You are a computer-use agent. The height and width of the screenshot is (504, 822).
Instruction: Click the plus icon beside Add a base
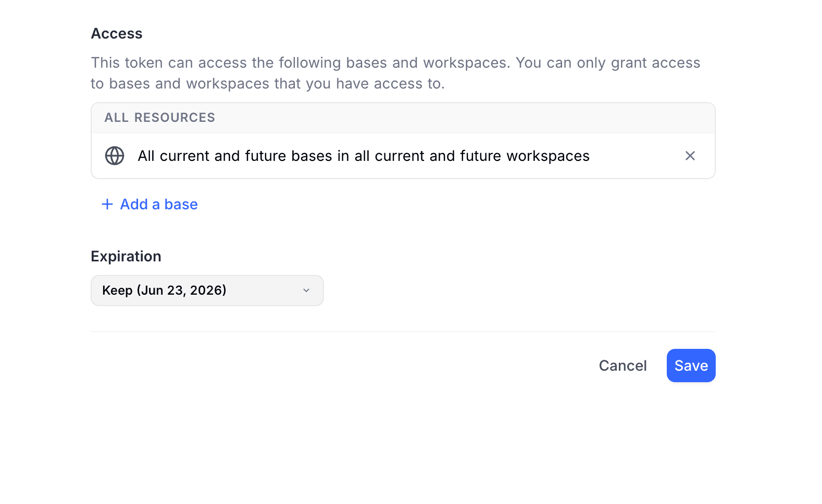click(107, 204)
